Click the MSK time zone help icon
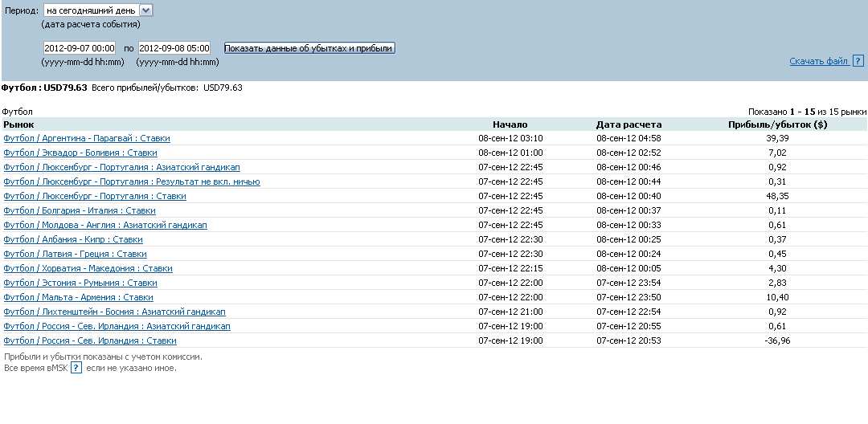Image resolution: width=868 pixels, height=424 pixels. coord(76,368)
